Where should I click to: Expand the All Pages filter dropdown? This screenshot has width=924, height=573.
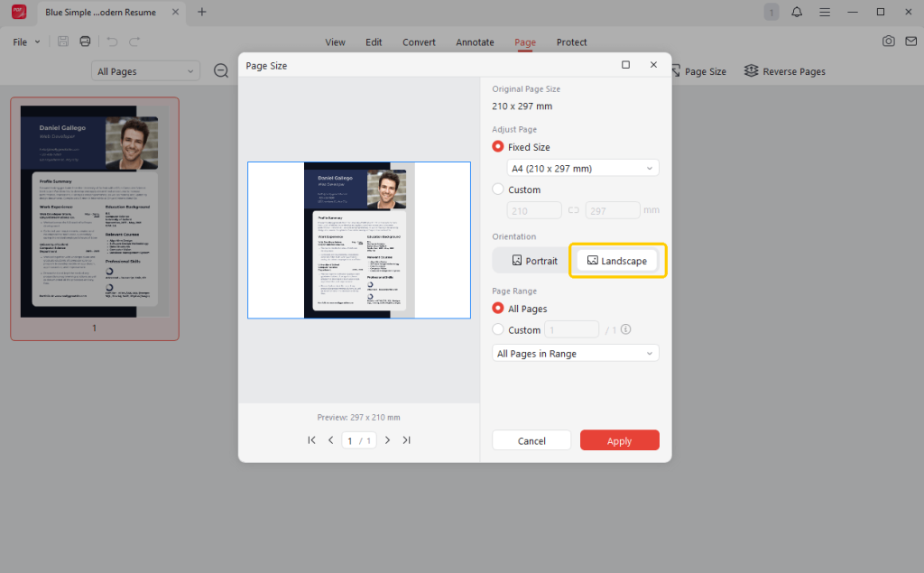pyautogui.click(x=145, y=71)
